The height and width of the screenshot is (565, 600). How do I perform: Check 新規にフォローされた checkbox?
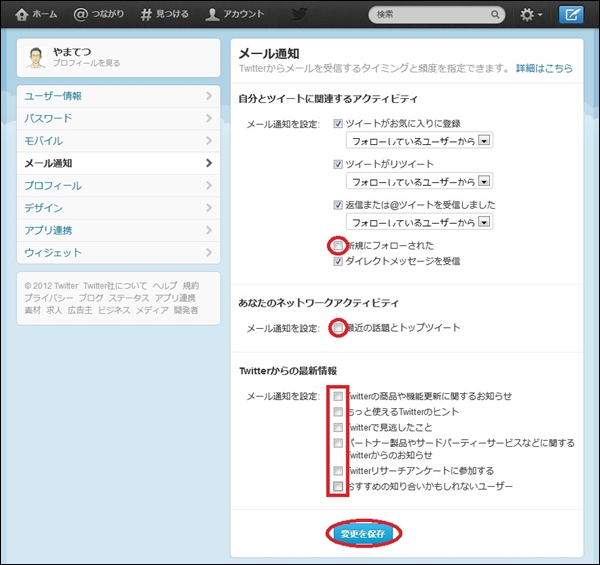point(338,246)
